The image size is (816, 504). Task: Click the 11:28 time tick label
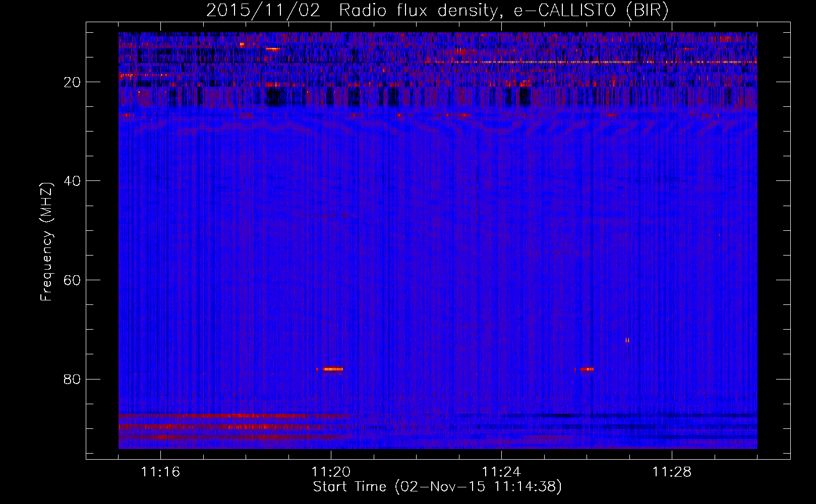[672, 472]
